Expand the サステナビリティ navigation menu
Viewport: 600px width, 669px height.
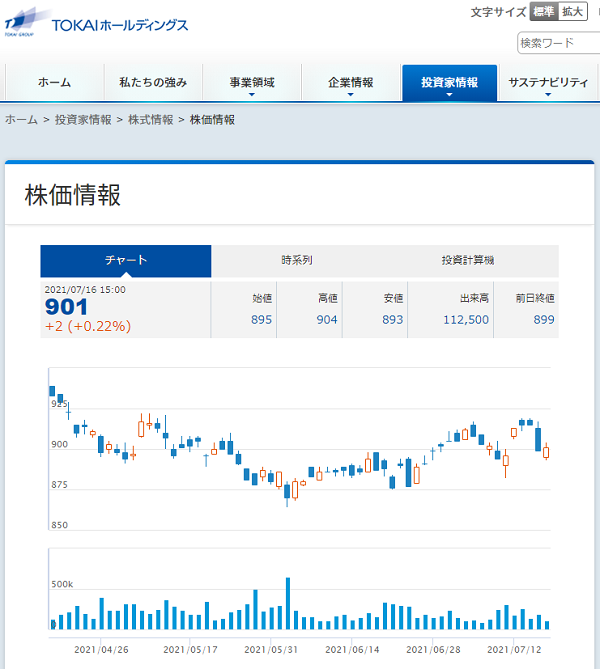pyautogui.click(x=548, y=82)
